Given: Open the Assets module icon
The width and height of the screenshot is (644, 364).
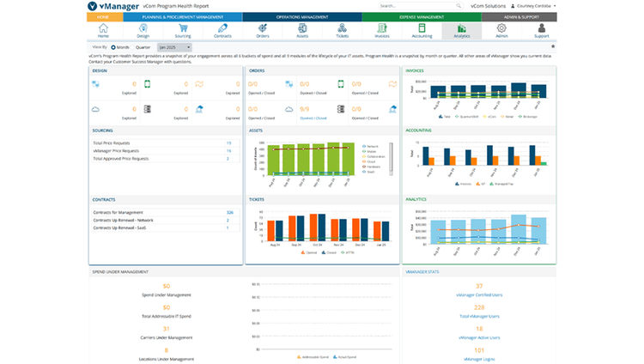Looking at the screenshot, I should 302,31.
